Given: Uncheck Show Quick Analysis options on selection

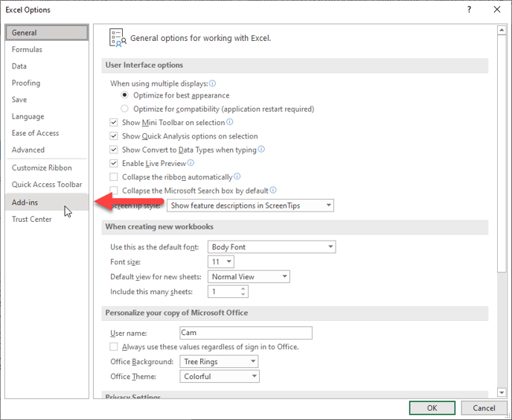Looking at the screenshot, I should [x=114, y=136].
